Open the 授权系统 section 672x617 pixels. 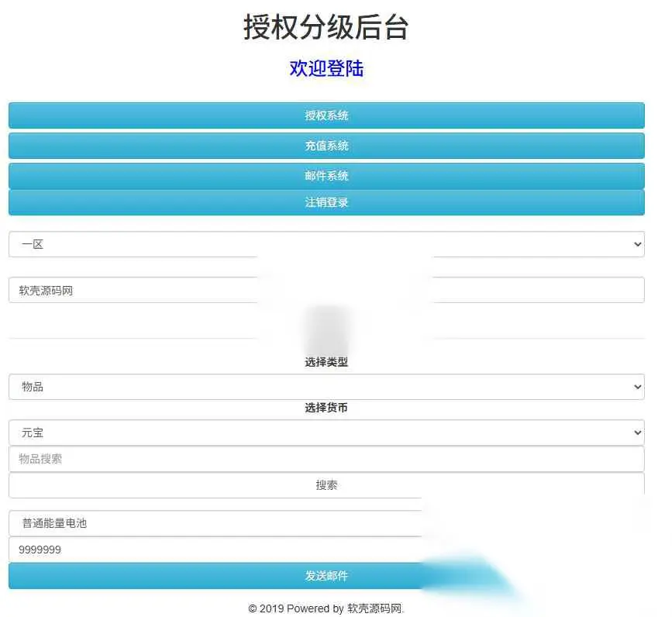click(x=326, y=115)
